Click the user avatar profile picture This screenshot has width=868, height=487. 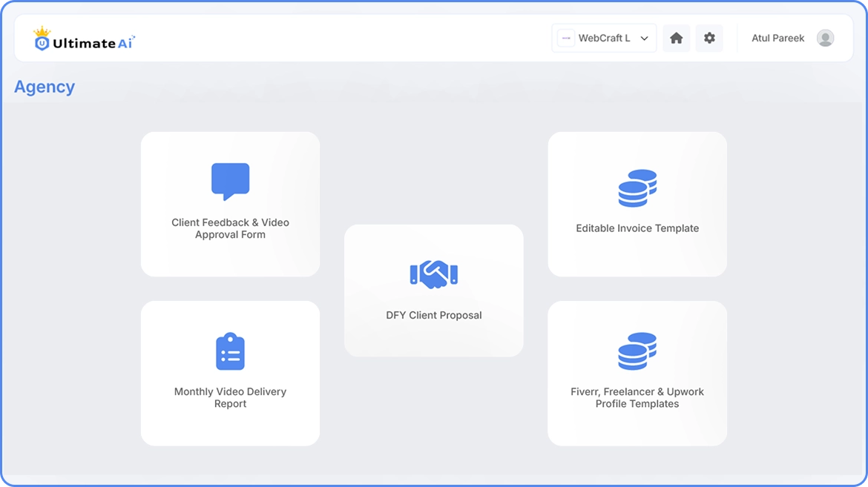point(825,38)
